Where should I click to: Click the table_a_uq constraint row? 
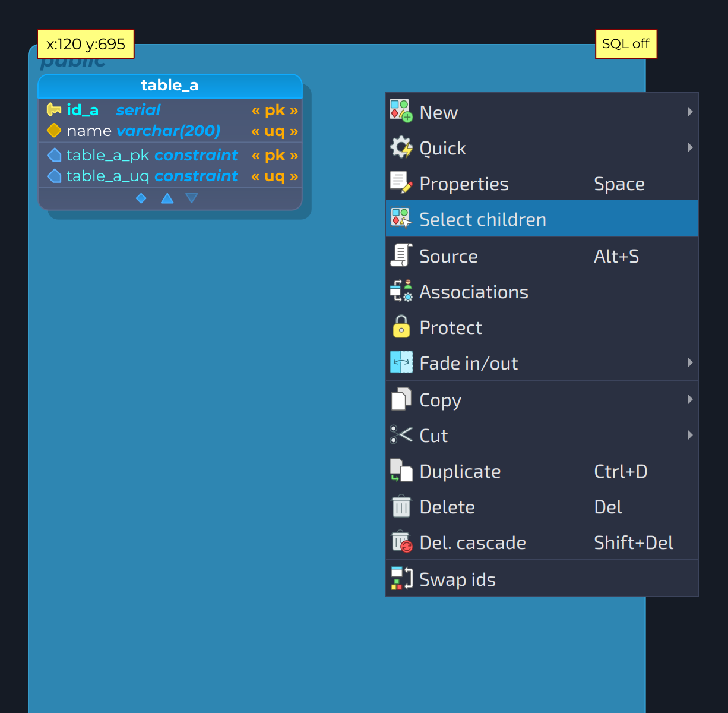170,176
